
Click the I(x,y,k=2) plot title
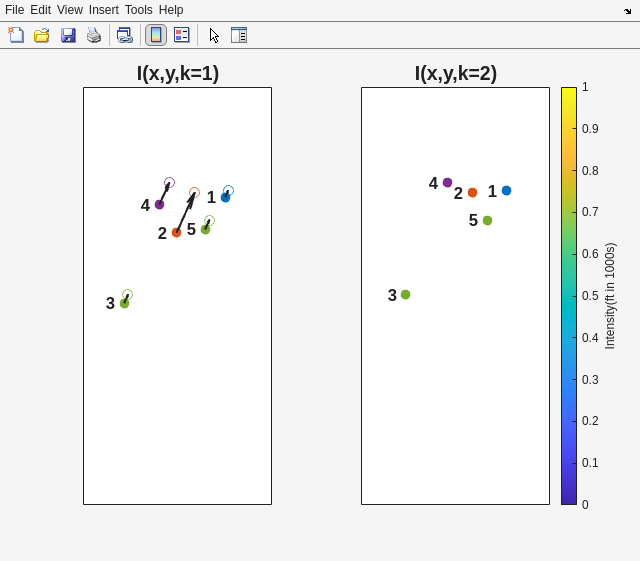pyautogui.click(x=455, y=73)
